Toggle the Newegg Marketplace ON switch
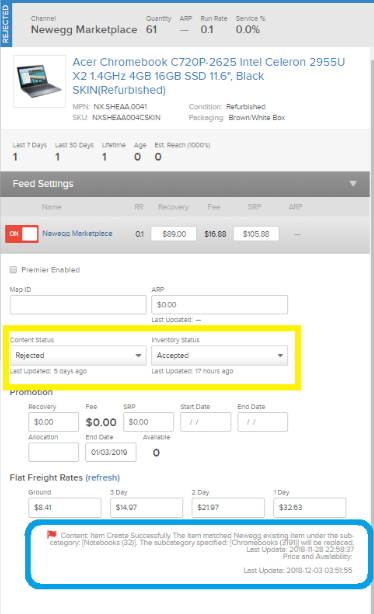 click(22, 234)
